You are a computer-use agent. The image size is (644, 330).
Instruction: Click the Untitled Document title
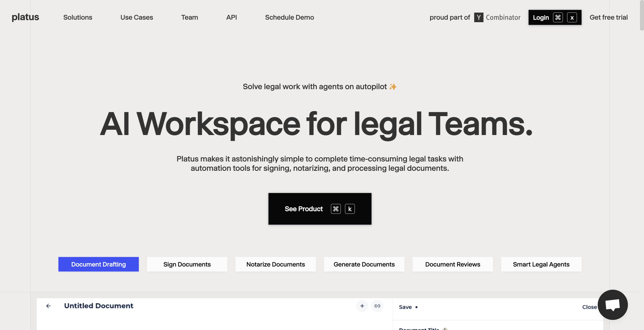point(99,306)
